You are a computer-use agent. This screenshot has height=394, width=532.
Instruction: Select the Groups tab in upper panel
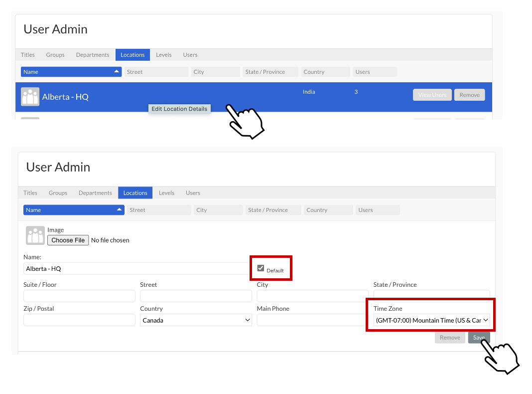55,55
